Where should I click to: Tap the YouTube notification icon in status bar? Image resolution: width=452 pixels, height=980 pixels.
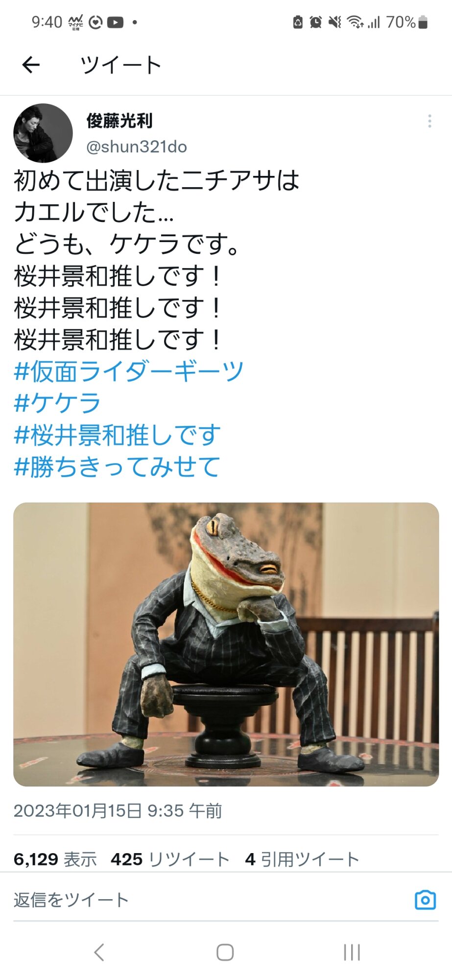point(115,22)
